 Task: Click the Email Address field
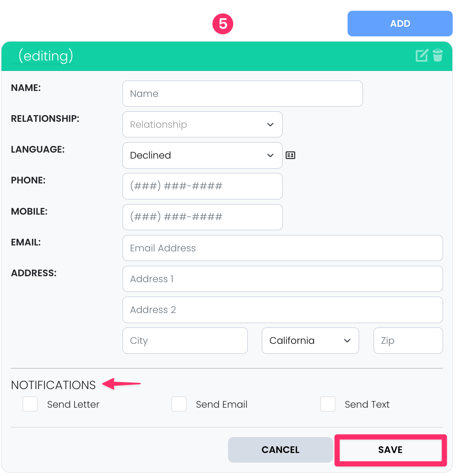tap(283, 248)
